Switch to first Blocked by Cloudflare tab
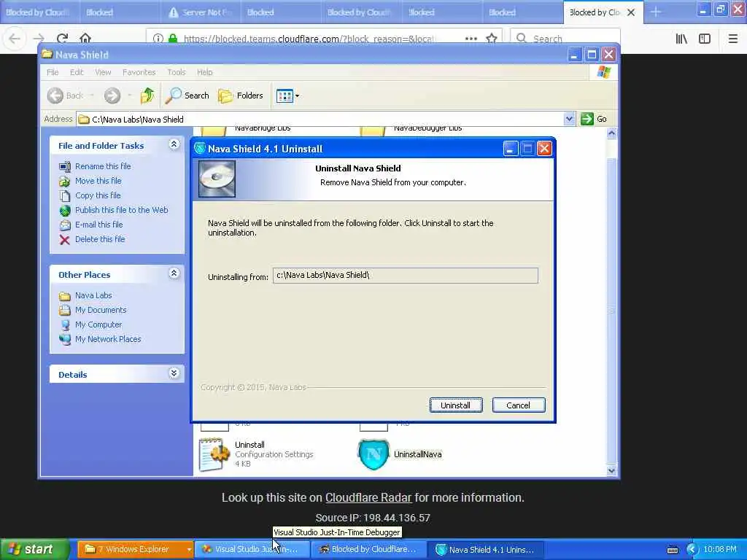The image size is (747, 560). point(40,12)
